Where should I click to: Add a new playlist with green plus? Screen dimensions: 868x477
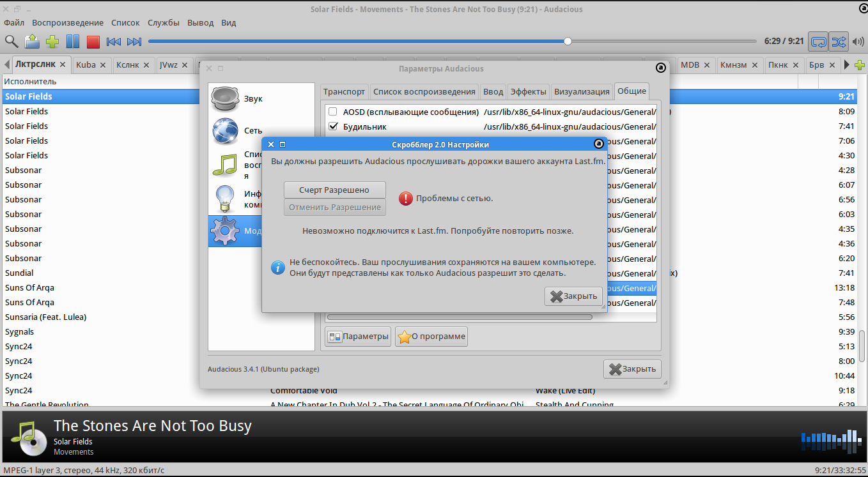pos(860,64)
